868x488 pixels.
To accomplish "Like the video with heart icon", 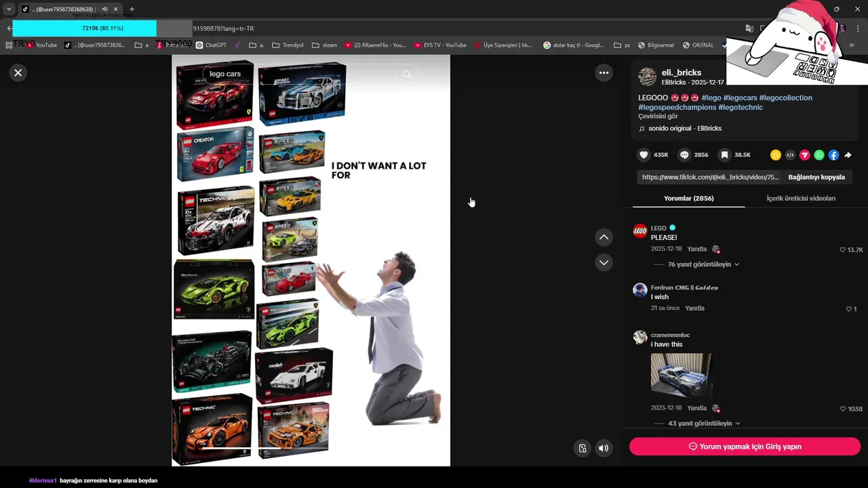I will pyautogui.click(x=644, y=155).
